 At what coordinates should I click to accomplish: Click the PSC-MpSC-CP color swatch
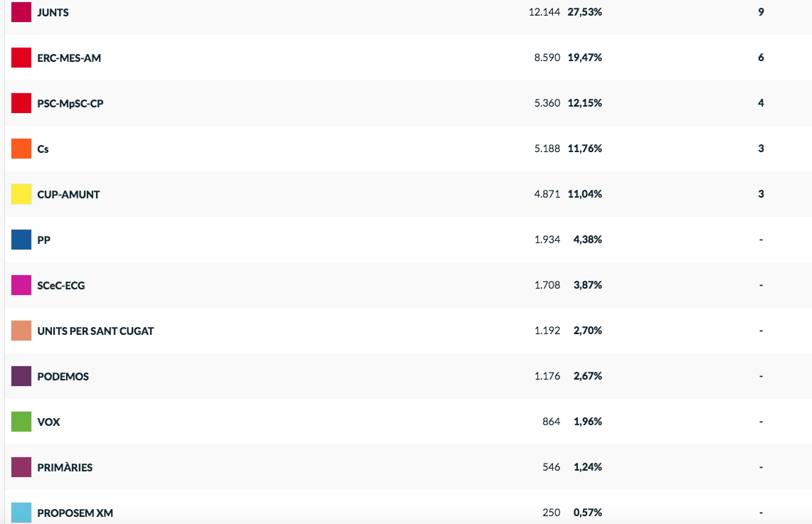(21, 103)
